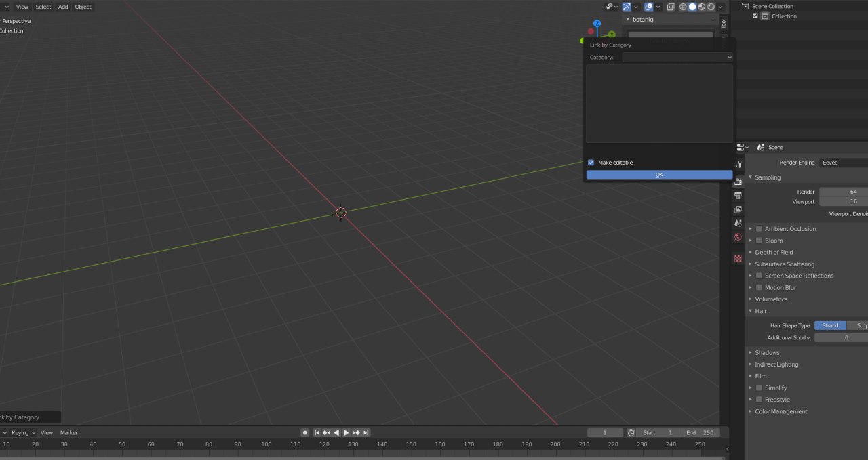Collapse the Hair panel
The width and height of the screenshot is (868, 460).
(751, 311)
